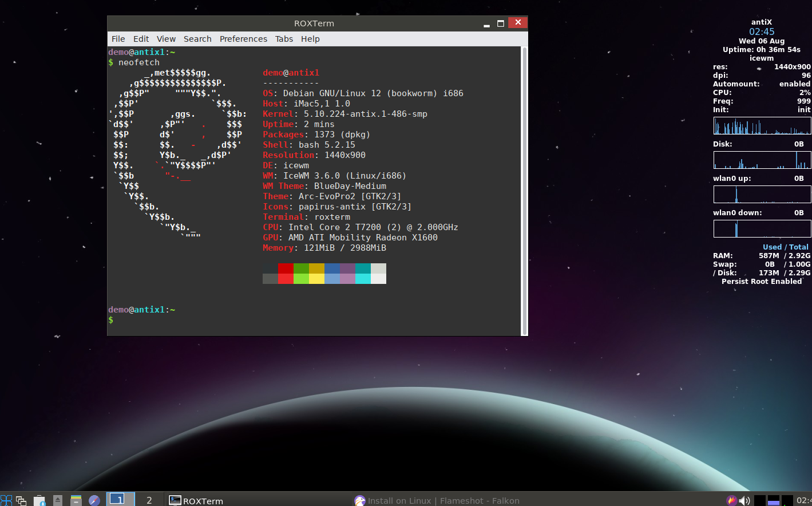This screenshot has height=506, width=812.
Task: Click the eject drive icon in taskbar
Action: pyautogui.click(x=58, y=500)
